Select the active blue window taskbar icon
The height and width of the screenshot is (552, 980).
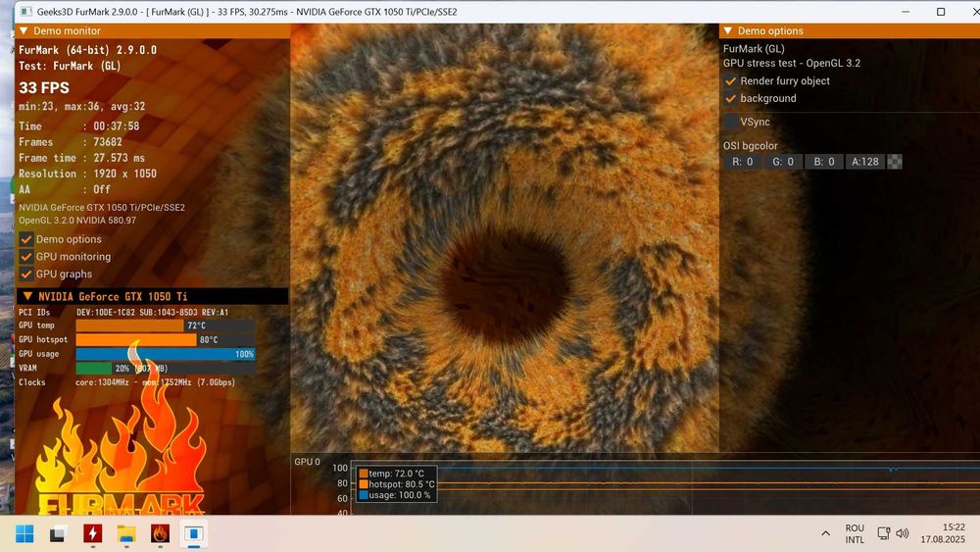194,533
